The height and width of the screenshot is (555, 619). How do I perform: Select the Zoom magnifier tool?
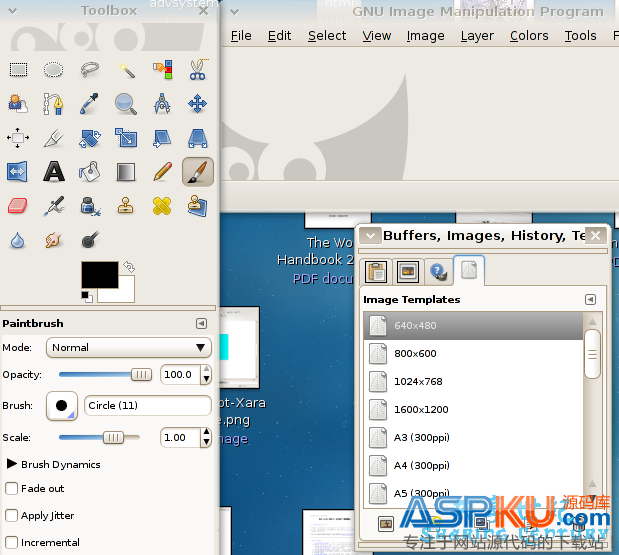(x=126, y=104)
